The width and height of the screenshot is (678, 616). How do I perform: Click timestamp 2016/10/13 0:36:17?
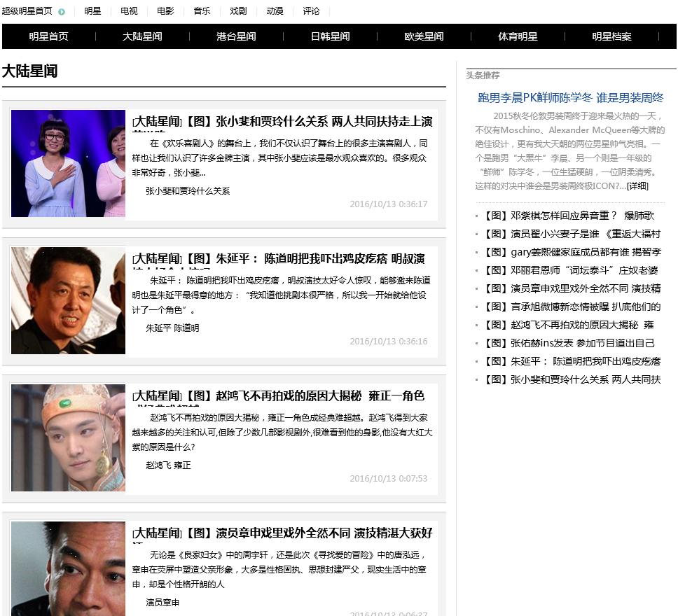(x=388, y=204)
